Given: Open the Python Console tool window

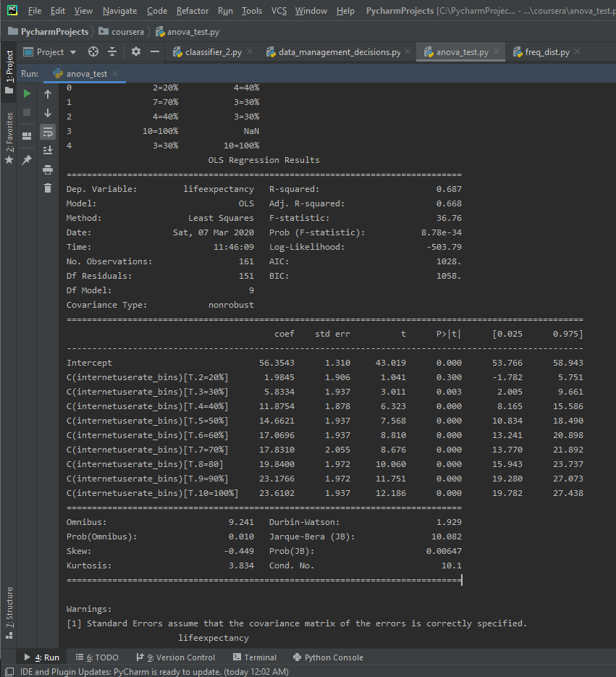Looking at the screenshot, I should (x=328, y=657).
